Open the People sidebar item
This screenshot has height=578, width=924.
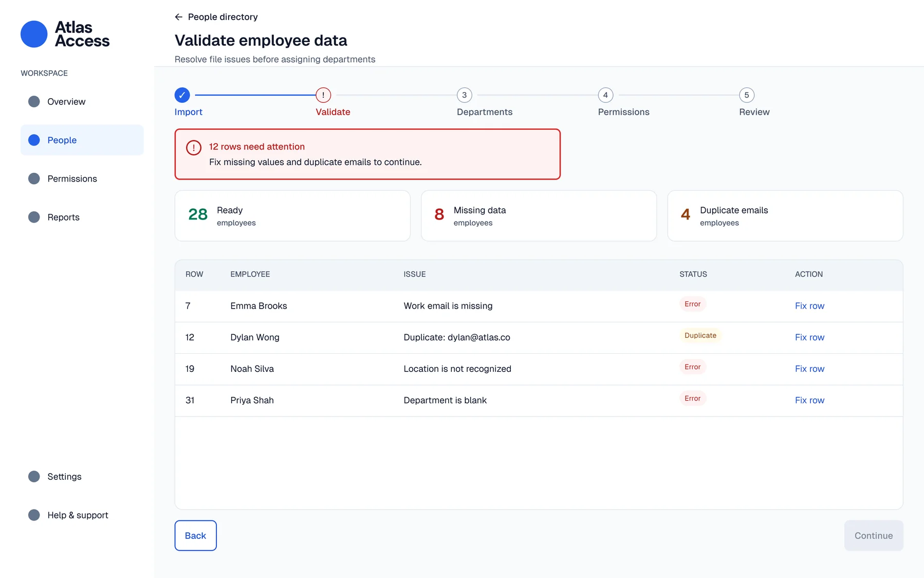(82, 140)
